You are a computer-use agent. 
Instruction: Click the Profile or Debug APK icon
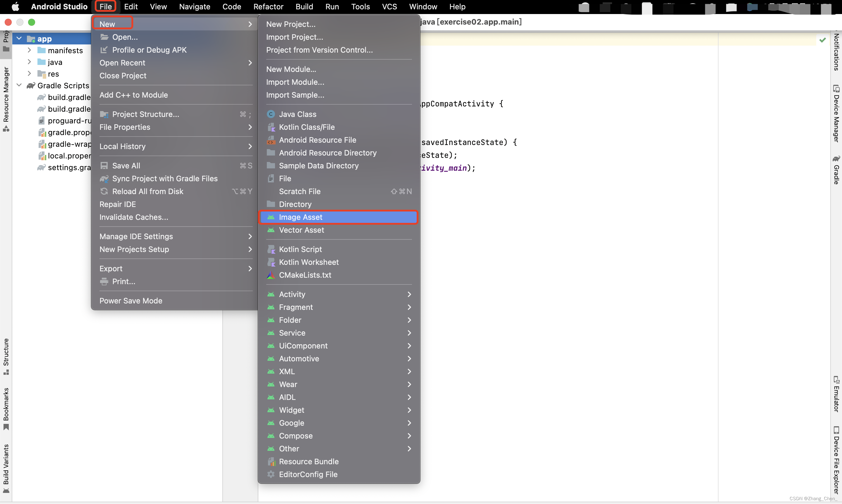104,50
